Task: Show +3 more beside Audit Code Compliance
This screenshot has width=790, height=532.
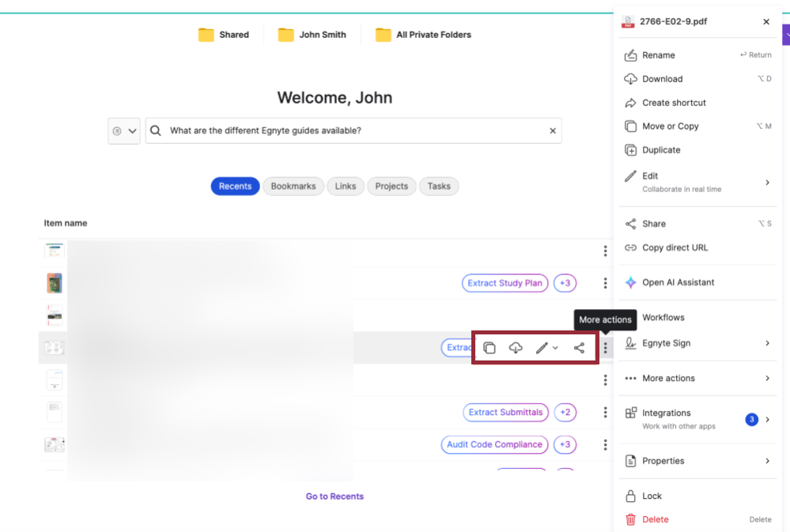Action: [565, 444]
